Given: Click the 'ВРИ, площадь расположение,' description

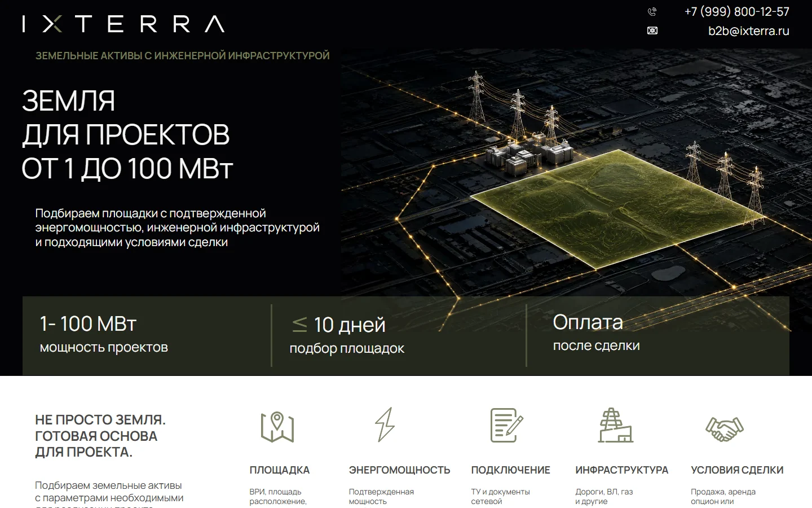Looking at the screenshot, I should [278, 497].
